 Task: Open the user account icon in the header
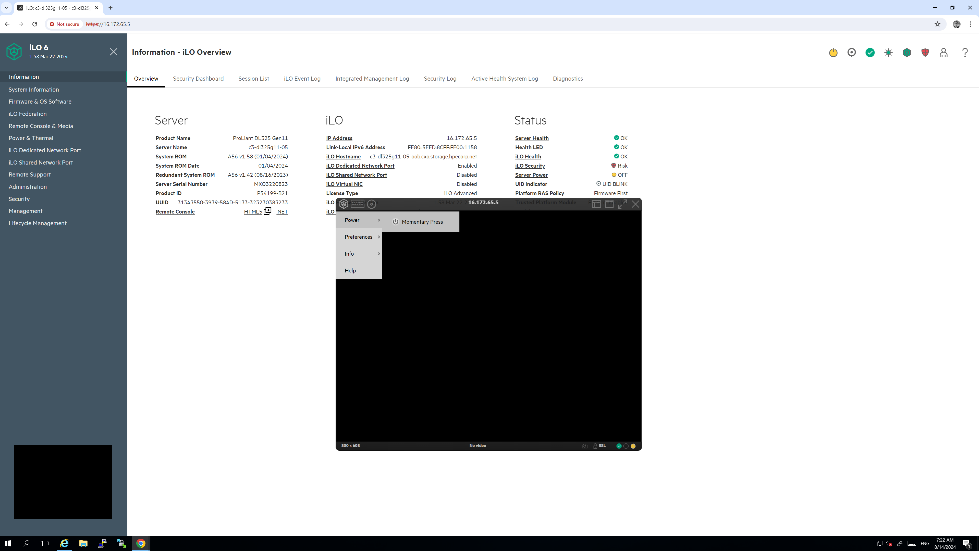click(944, 53)
